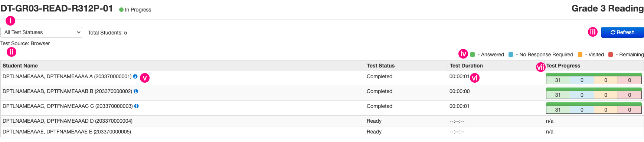The width and height of the screenshot is (644, 142).
Task: Click the green Answered legend square
Action: click(x=473, y=55)
